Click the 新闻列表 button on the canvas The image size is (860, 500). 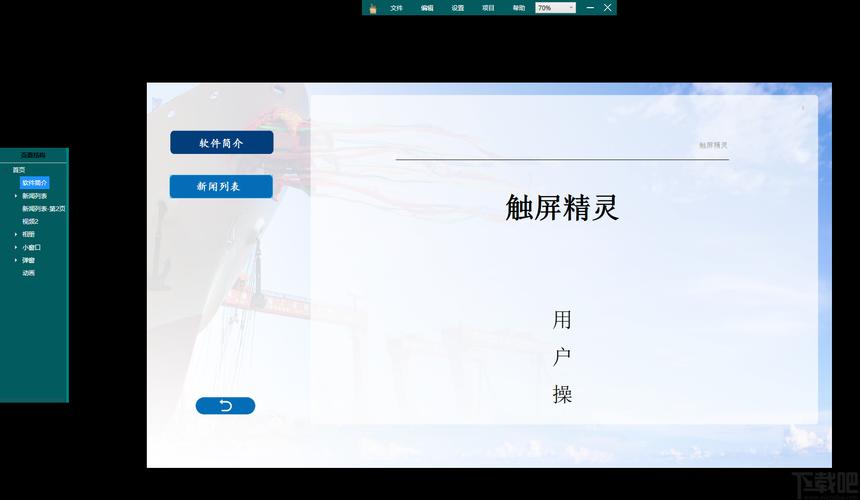click(221, 186)
